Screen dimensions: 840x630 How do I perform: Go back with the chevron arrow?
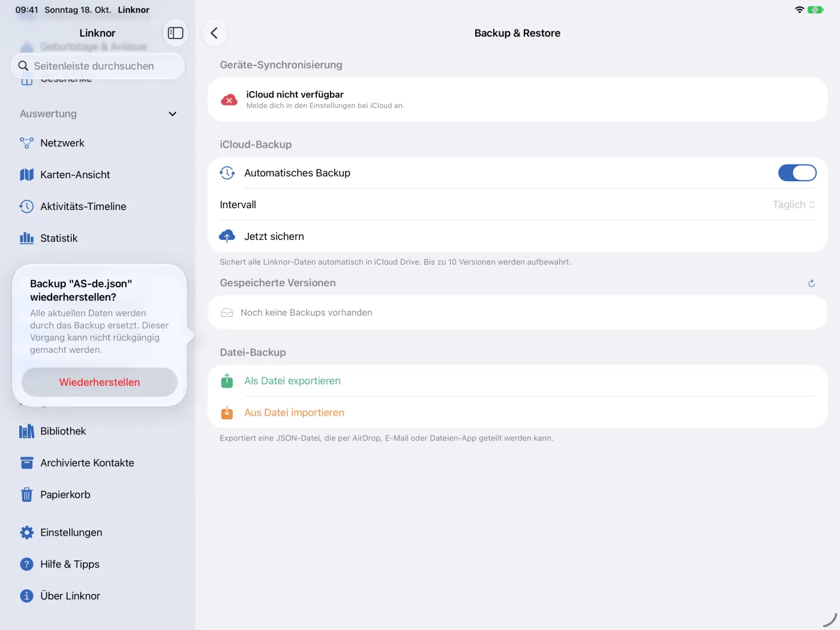point(215,33)
